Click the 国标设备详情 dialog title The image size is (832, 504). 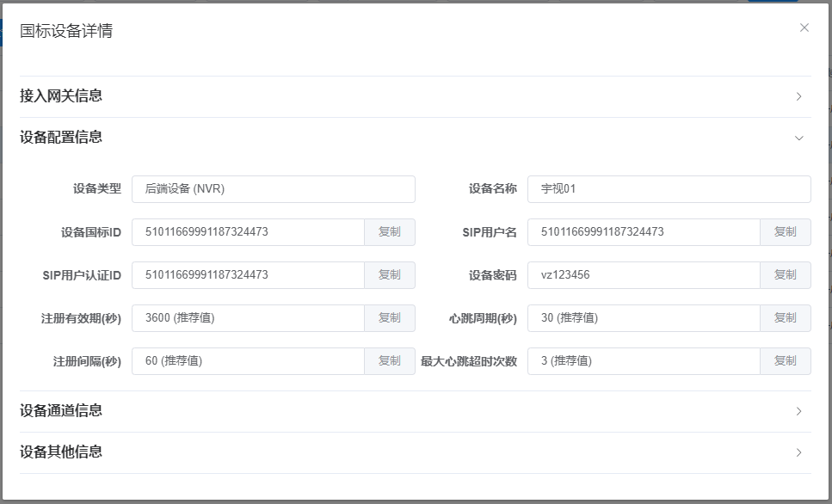pos(66,31)
